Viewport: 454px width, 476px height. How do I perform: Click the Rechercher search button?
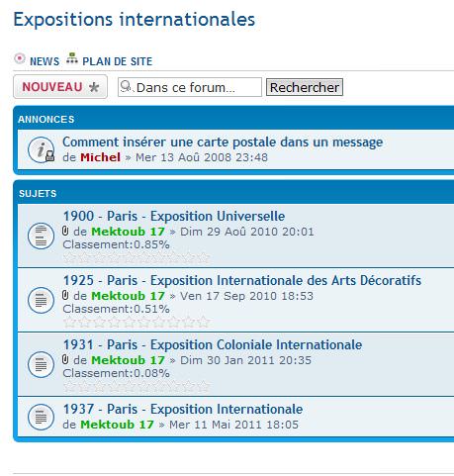tap(305, 87)
